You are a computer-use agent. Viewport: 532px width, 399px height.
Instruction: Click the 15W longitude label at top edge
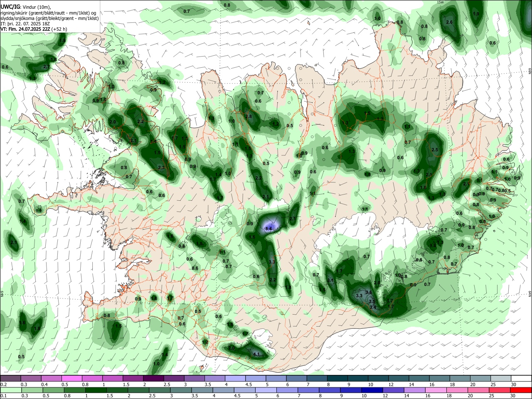pyautogui.click(x=440, y=2)
